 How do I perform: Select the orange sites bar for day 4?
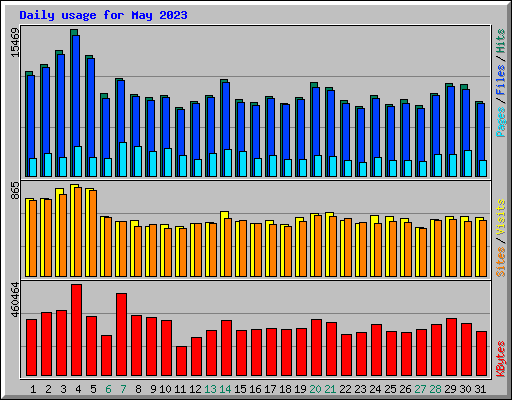point(78,232)
